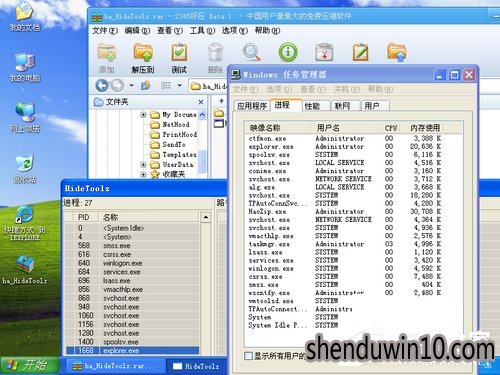Click the Up folder navigation icon
Screen dimensions: 500x375
(146, 86)
